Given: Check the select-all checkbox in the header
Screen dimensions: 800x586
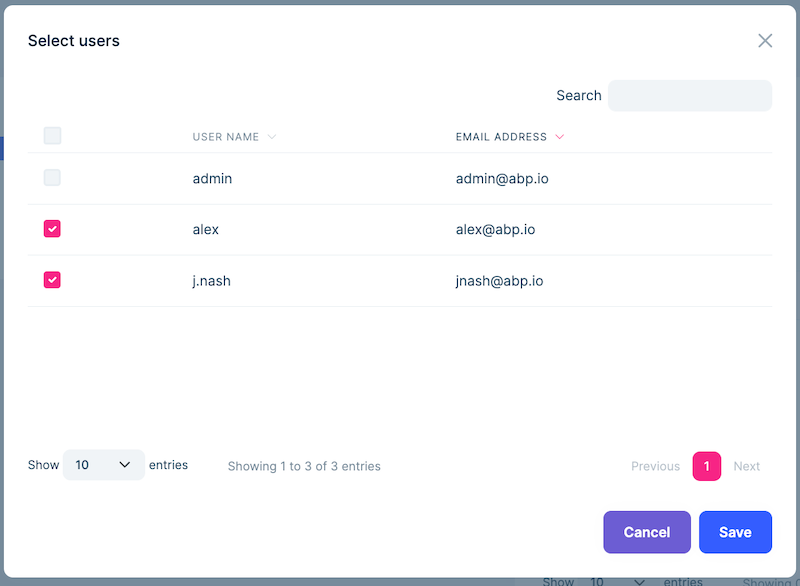Looking at the screenshot, I should click(x=52, y=135).
